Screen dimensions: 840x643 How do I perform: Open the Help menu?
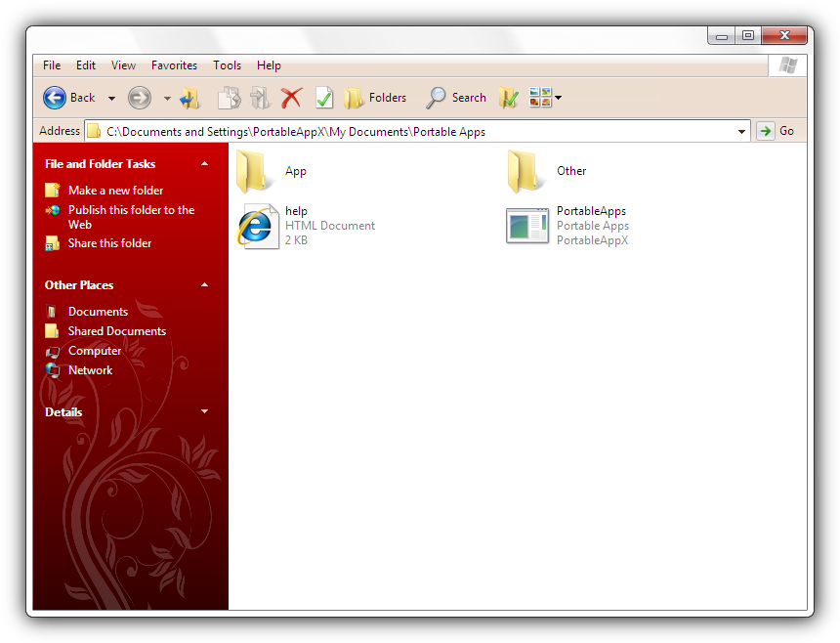(269, 65)
